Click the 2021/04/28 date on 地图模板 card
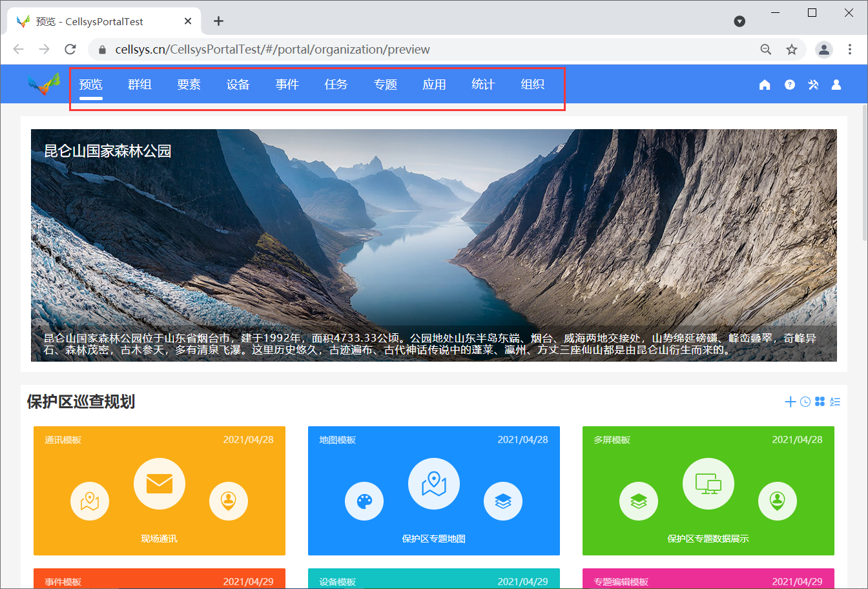Viewport: 868px width, 589px height. pos(523,440)
